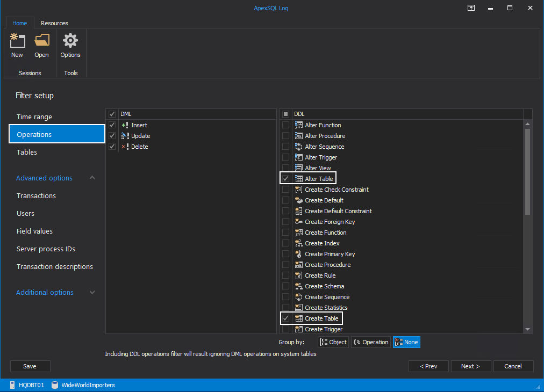Click the Create Rule icon

[x=299, y=275]
